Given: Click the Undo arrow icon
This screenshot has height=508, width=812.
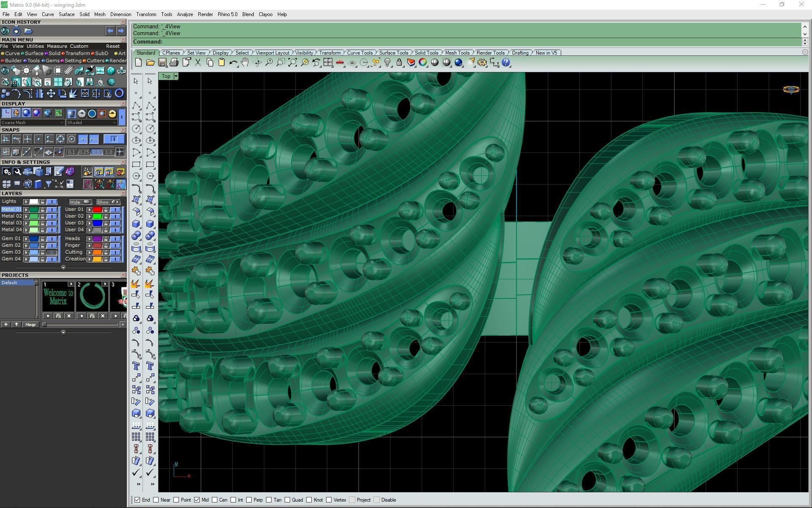Looking at the screenshot, I should 233,63.
